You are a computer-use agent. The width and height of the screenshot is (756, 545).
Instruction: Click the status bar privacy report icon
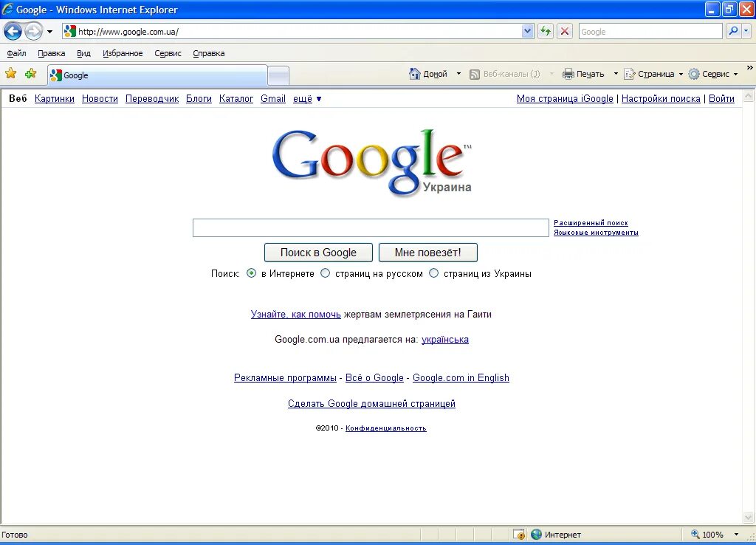519,535
